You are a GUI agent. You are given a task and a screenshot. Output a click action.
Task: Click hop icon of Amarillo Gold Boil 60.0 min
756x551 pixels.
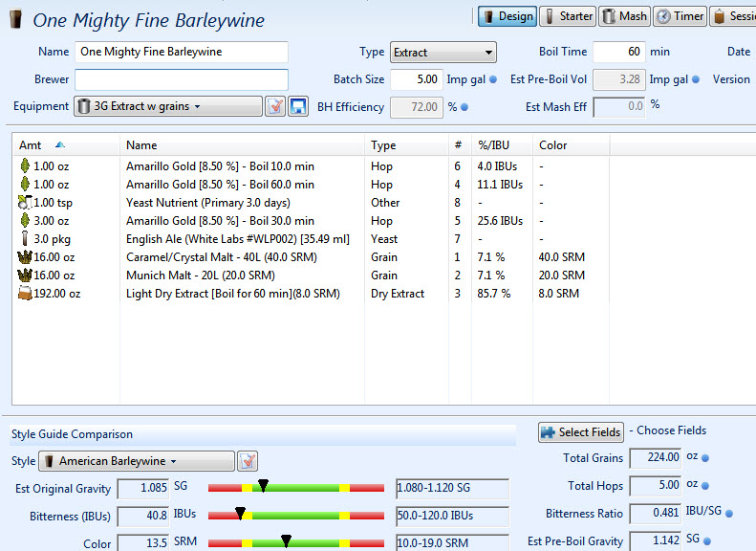[x=25, y=184]
